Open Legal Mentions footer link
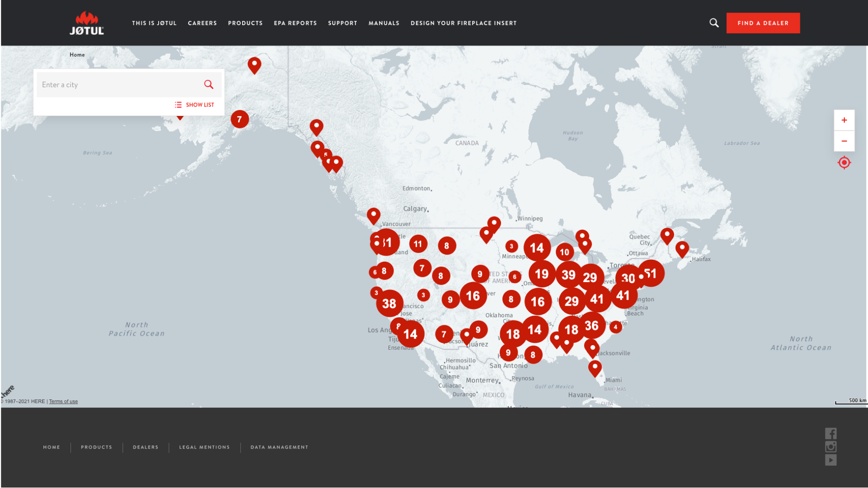Screen dimensions: 868x488 [x=204, y=447]
